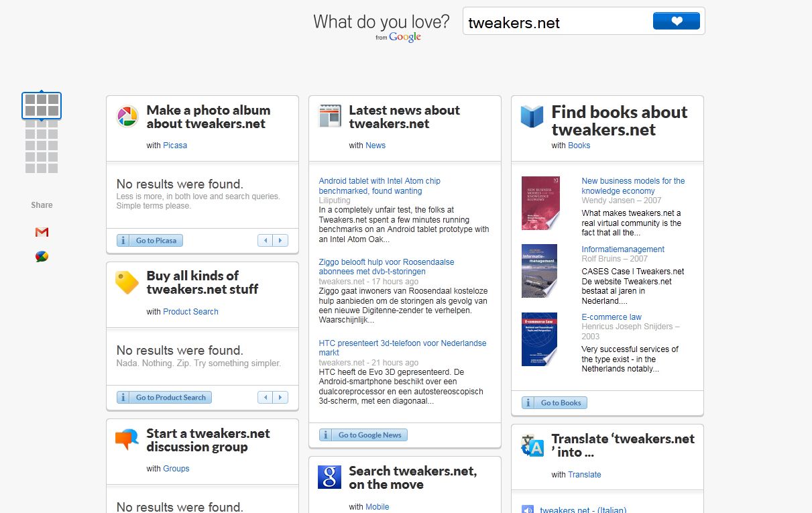The image size is (812, 513).
Task: Click the Translate icon
Action: click(532, 445)
